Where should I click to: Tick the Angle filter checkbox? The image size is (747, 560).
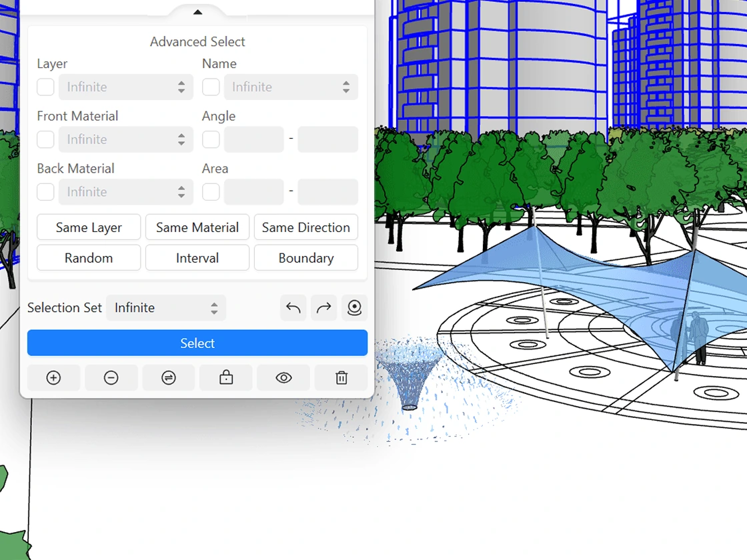(211, 140)
